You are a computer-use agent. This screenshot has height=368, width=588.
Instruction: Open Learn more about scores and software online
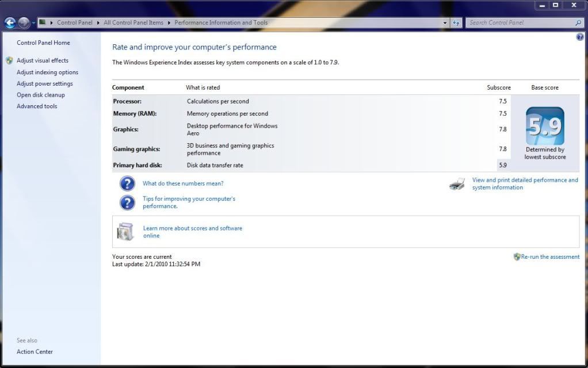[x=192, y=232]
